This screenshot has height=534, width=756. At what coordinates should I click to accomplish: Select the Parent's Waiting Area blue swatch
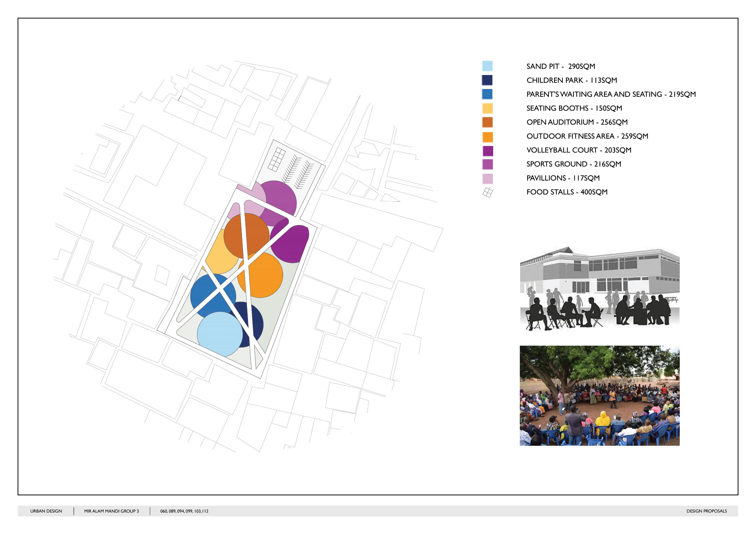(487, 94)
